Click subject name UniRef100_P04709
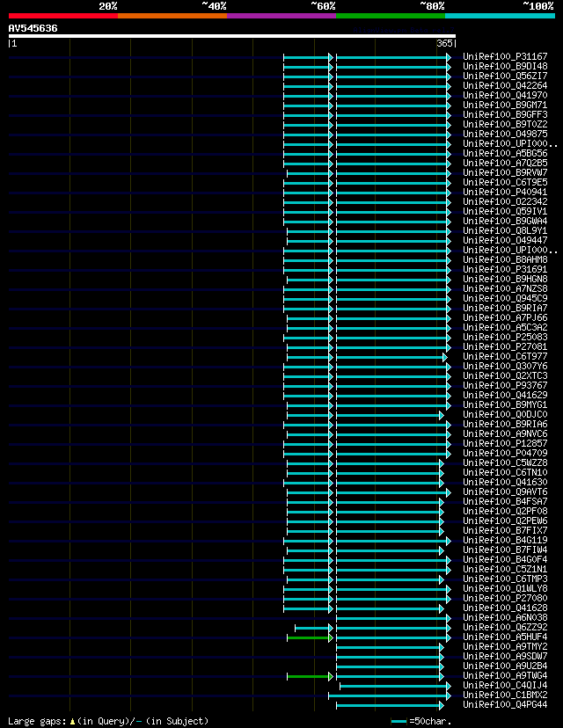 point(505,453)
